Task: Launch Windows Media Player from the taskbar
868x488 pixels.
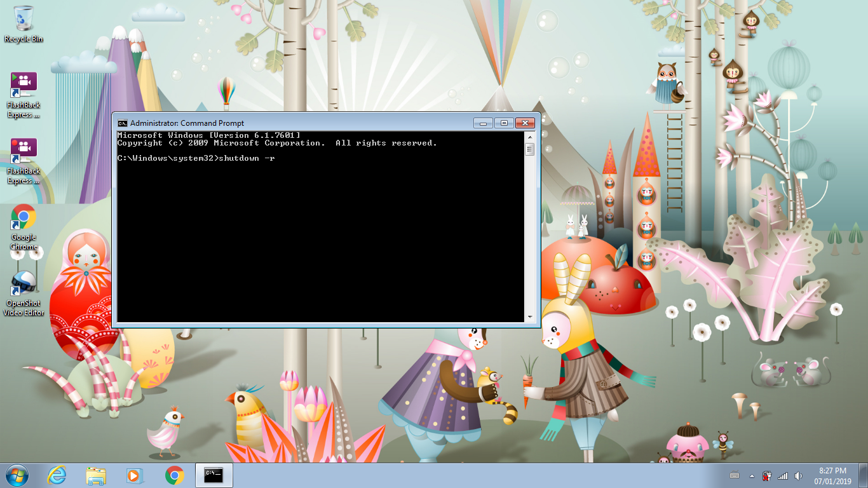Action: coord(133,475)
